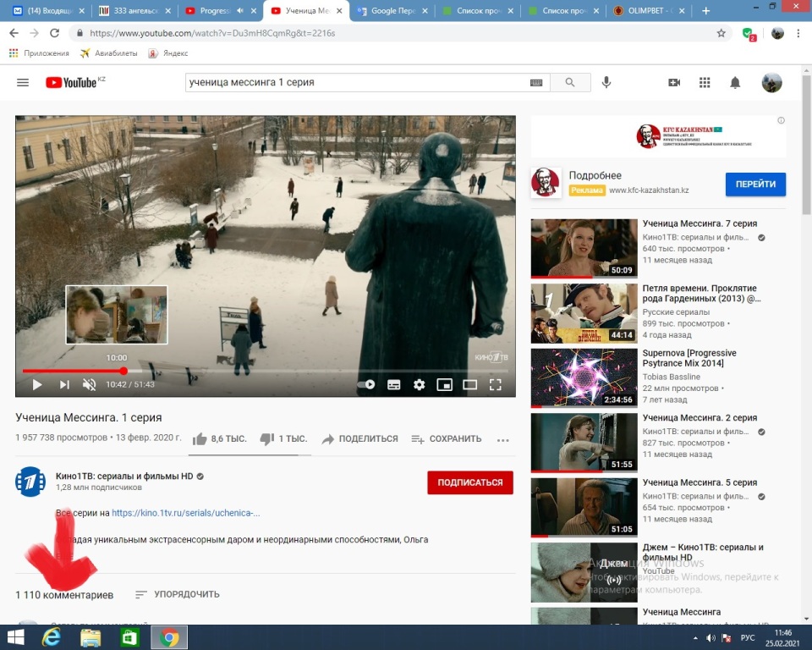Open the kino.1tv.ru description link
Viewport: 812px width, 650px height.
click(x=186, y=513)
